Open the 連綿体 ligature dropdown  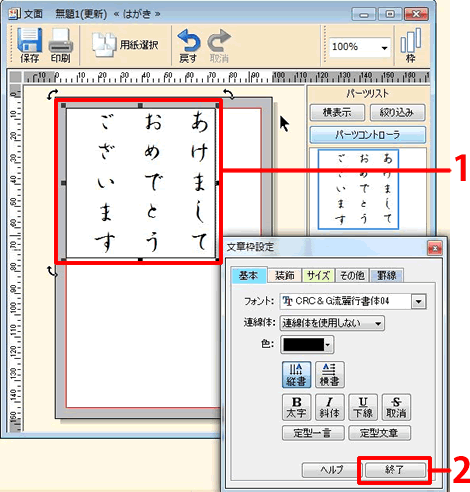coord(332,323)
